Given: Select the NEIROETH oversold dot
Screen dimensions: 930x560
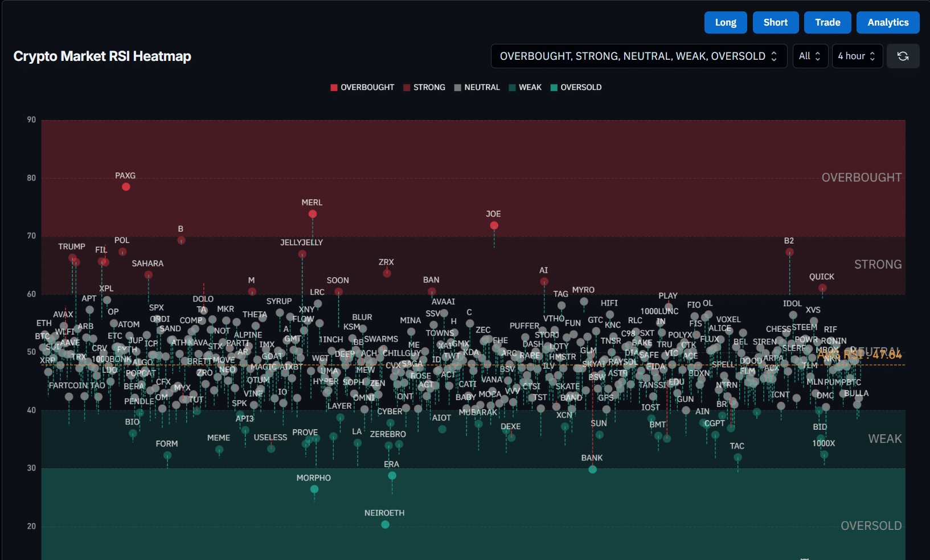Looking at the screenshot, I should click(385, 524).
